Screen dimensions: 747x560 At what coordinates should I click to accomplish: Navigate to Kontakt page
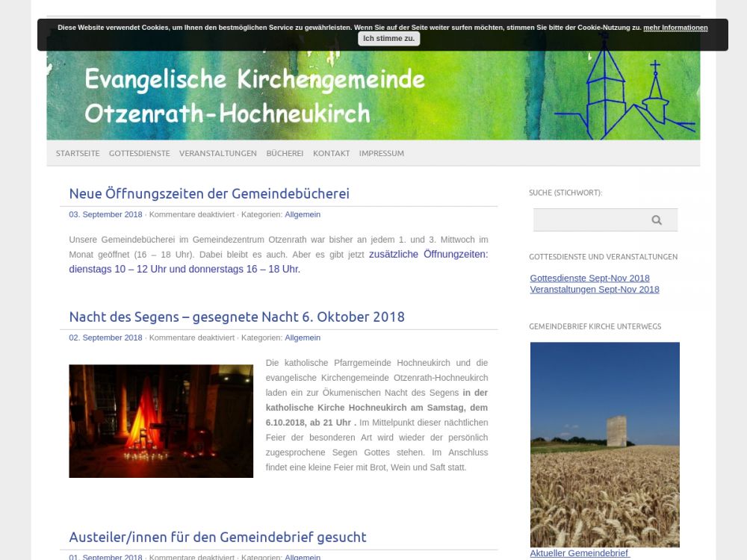(331, 153)
